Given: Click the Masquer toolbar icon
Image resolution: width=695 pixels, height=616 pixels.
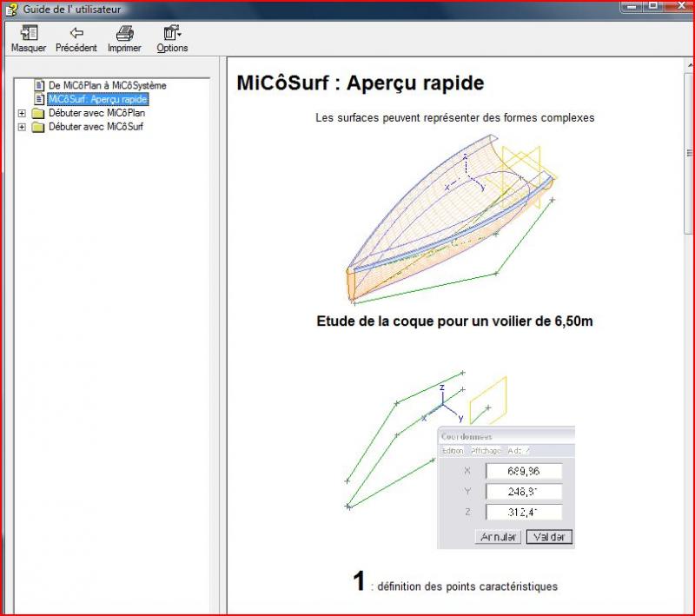Looking at the screenshot, I should pyautogui.click(x=29, y=39).
